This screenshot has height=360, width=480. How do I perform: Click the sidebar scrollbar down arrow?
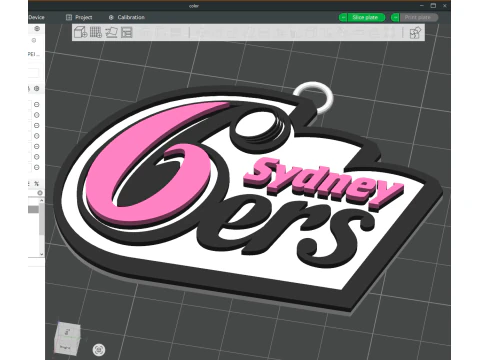coord(42,254)
